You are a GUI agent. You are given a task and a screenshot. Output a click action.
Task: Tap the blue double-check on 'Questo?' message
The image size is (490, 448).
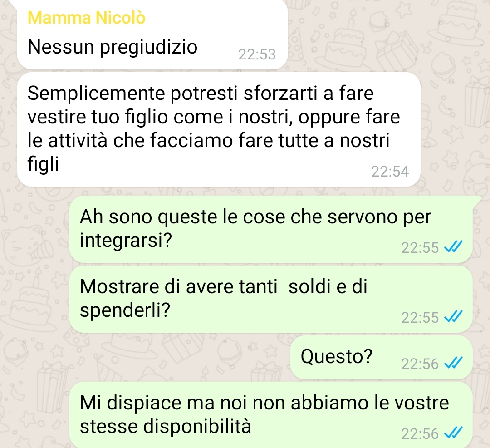pyautogui.click(x=453, y=363)
